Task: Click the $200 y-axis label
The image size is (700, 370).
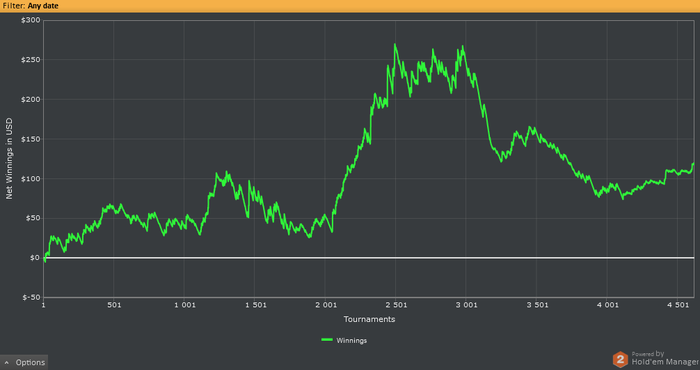Action: (31, 100)
